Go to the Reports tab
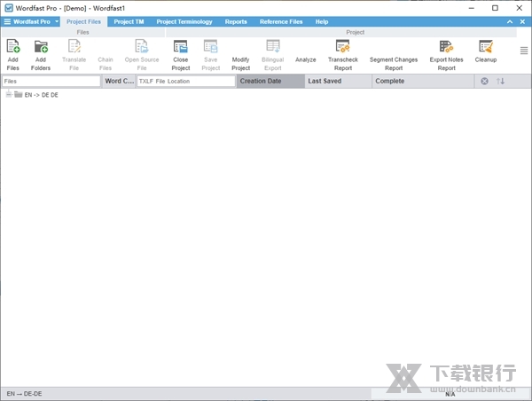The height and width of the screenshot is (401, 532). click(x=236, y=21)
